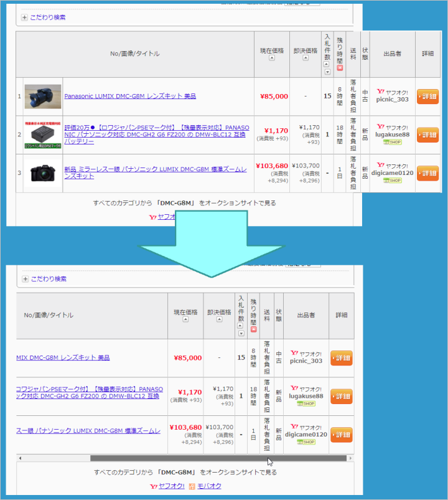Open Panasonic LUMIX DMC-G8M レンズキット 美品 link
Screen dimensions: 448x500
pyautogui.click(x=130, y=96)
